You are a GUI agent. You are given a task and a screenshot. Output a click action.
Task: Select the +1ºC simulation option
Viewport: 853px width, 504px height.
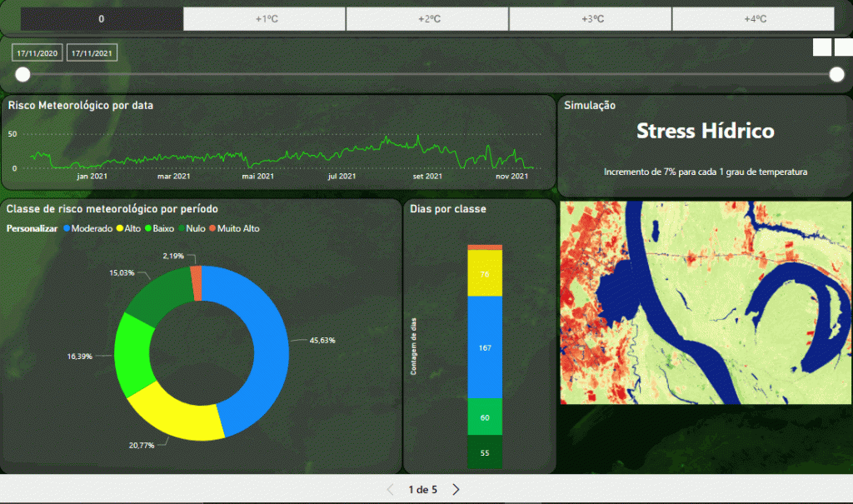[264, 19]
